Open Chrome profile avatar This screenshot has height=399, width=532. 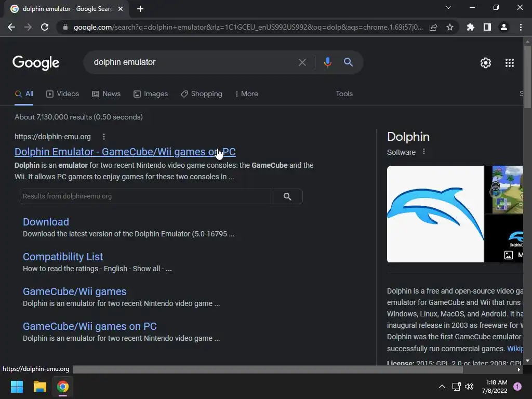tap(504, 27)
